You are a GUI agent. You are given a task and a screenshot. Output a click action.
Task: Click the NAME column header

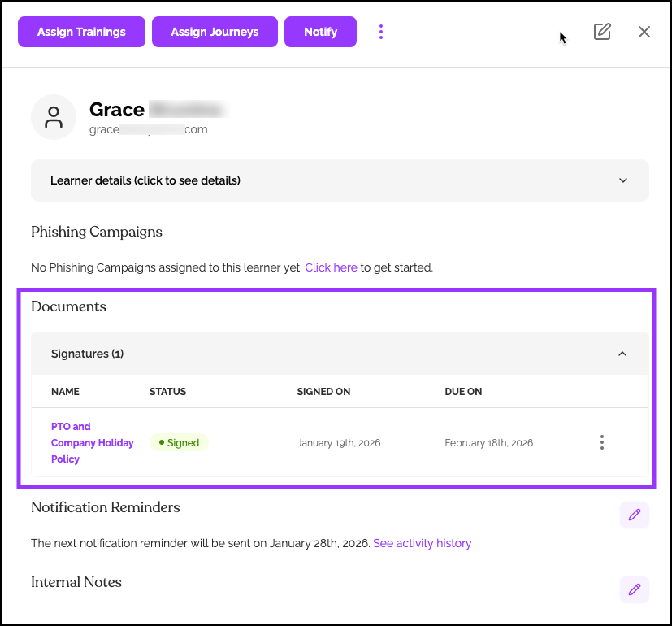[65, 392]
